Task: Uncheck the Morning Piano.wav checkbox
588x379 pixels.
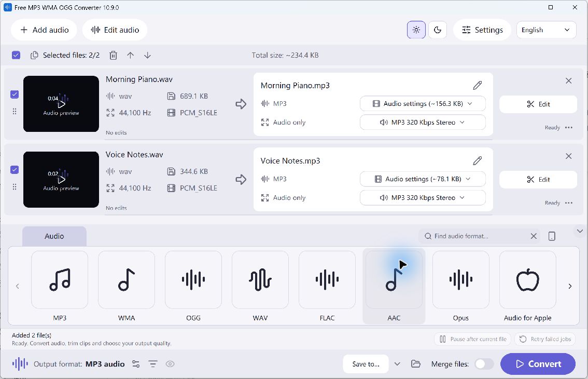Action: (14, 94)
